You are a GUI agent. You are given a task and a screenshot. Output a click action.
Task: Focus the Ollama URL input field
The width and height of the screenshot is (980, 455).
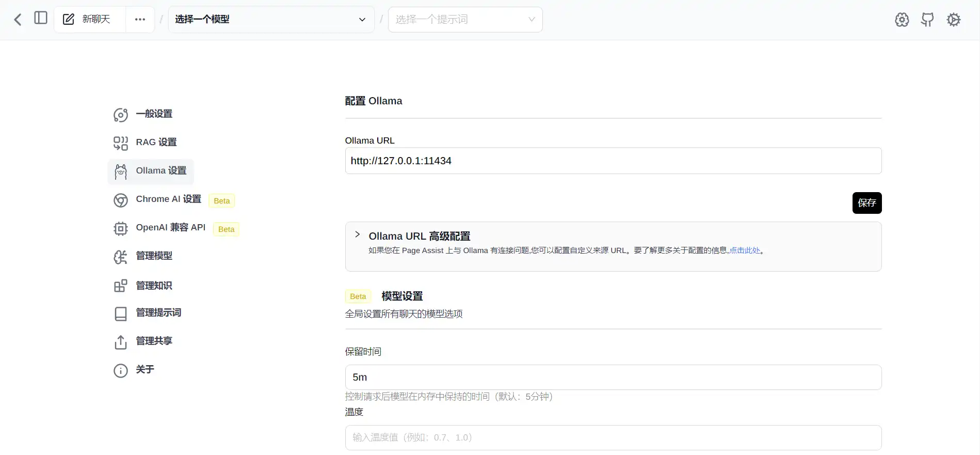click(x=613, y=161)
